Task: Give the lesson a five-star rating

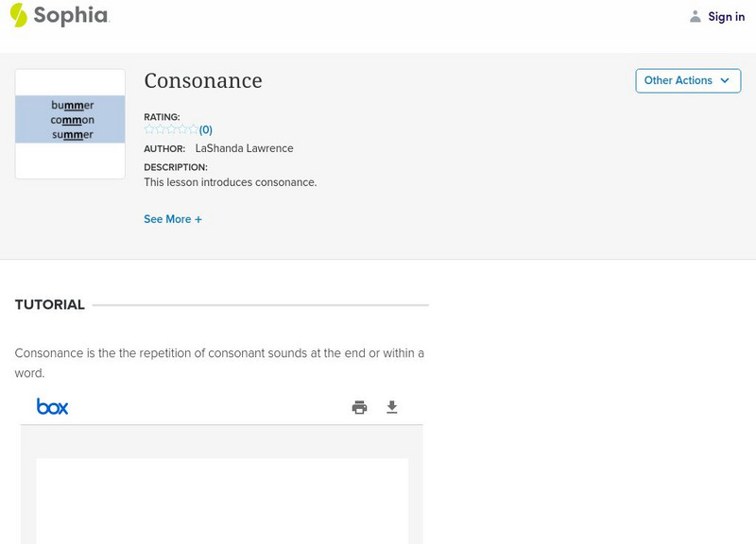Action: (x=194, y=129)
